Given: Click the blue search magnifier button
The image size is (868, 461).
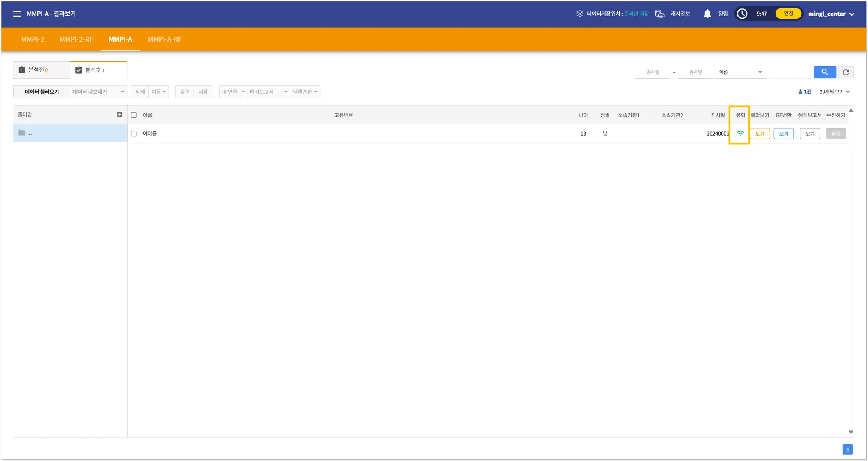Looking at the screenshot, I should point(824,72).
